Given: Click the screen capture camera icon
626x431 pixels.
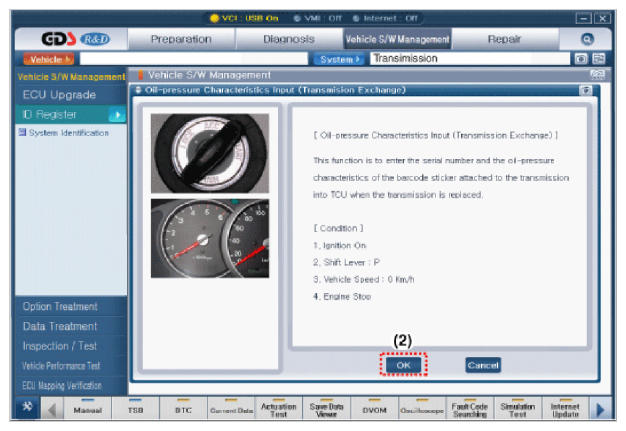Looking at the screenshot, I should (581, 59).
